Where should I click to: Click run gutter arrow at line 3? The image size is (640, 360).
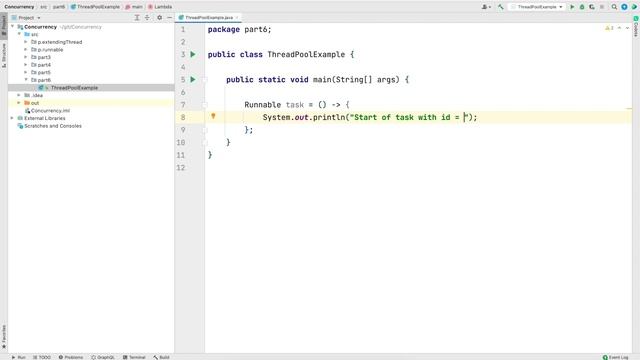(193, 54)
